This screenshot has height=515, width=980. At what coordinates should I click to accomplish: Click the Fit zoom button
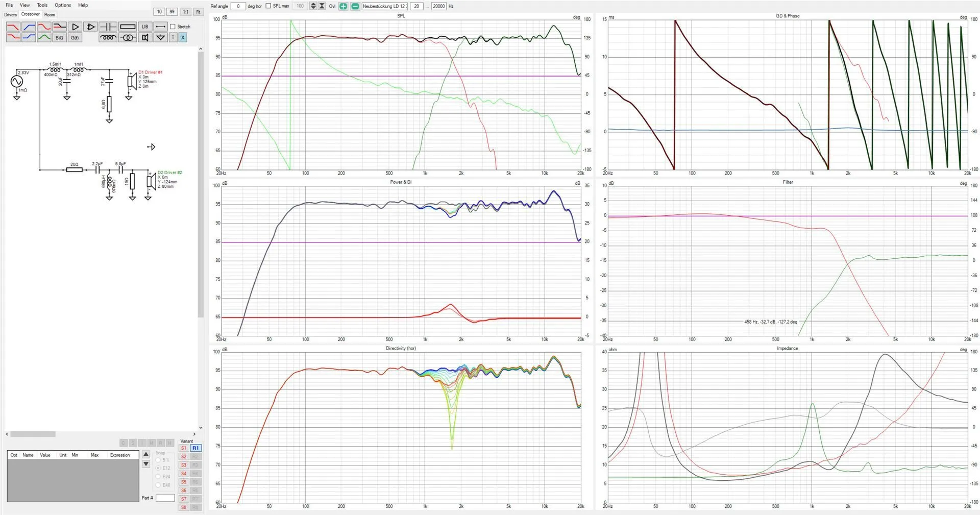(199, 12)
